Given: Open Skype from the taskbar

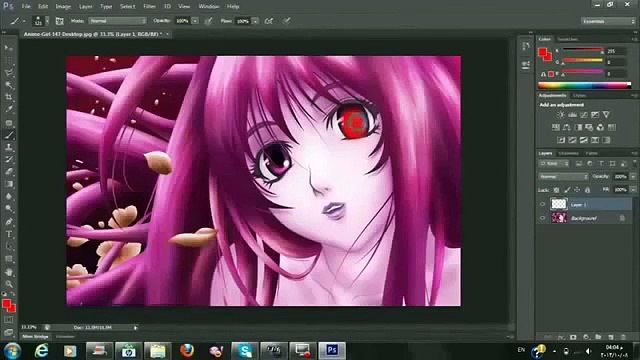Looking at the screenshot, I should 244,351.
